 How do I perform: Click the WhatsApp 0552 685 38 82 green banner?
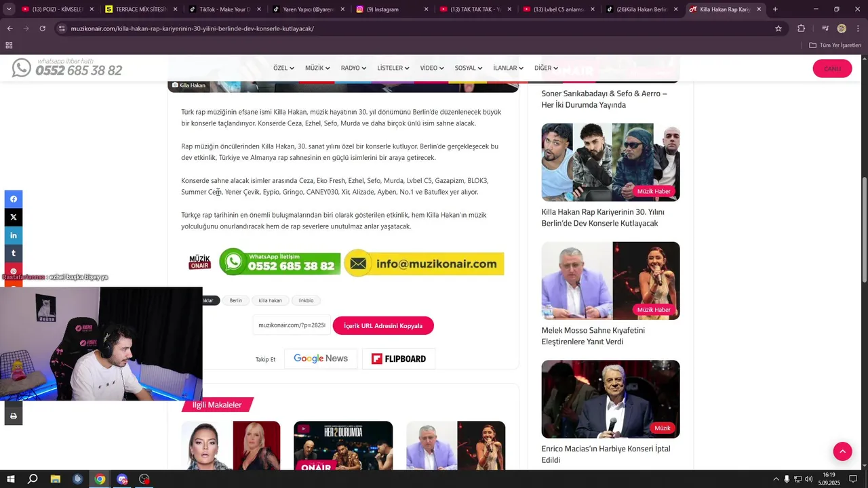(x=279, y=263)
